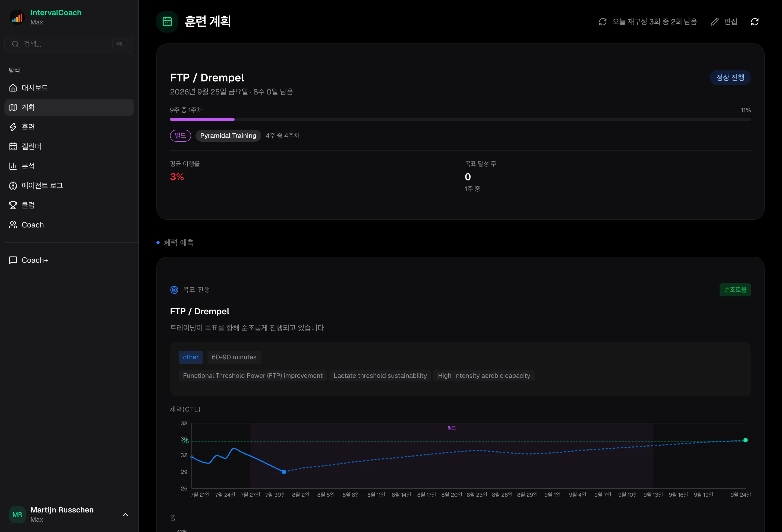This screenshot has width=782, height=532.
Task: Click the blue current CTL point on chart
Action: [x=284, y=472]
